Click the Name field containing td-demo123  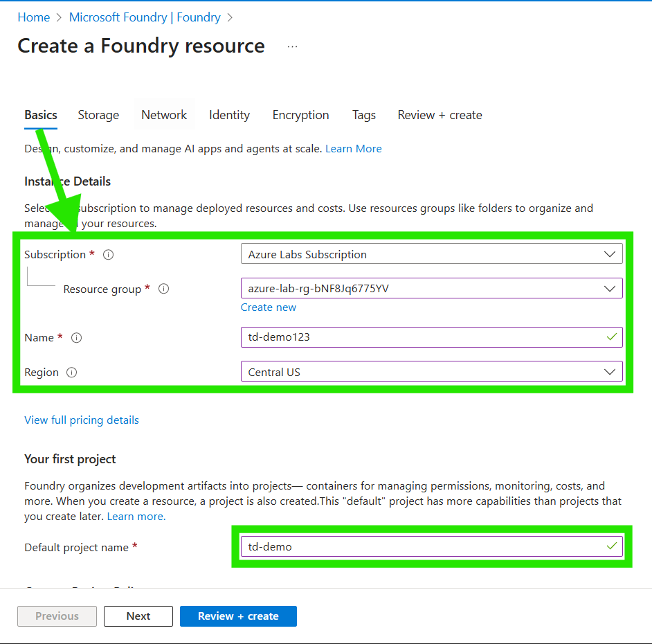pyautogui.click(x=422, y=337)
